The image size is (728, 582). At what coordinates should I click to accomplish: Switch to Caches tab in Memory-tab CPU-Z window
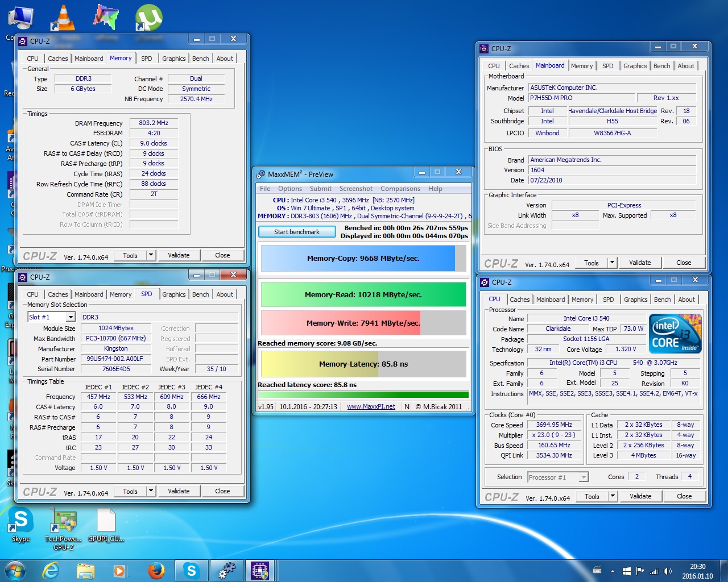click(x=58, y=59)
